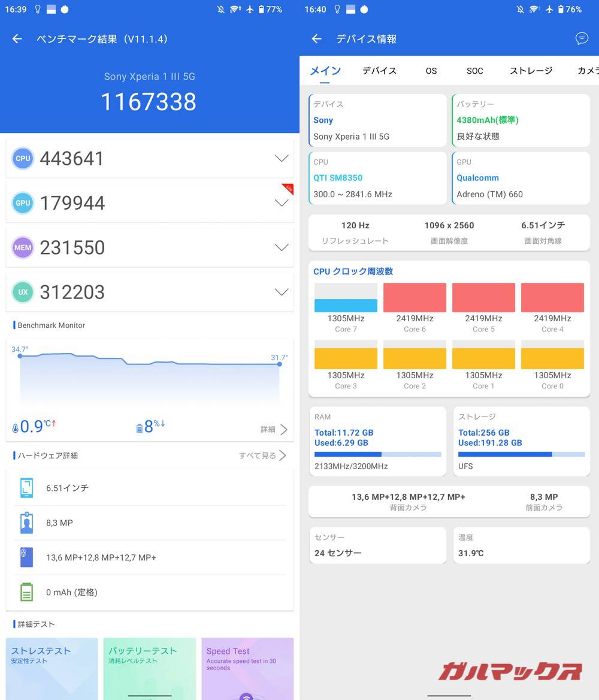This screenshot has width=599, height=700.
Task: Go back from the device info screen
Action: 316,39
